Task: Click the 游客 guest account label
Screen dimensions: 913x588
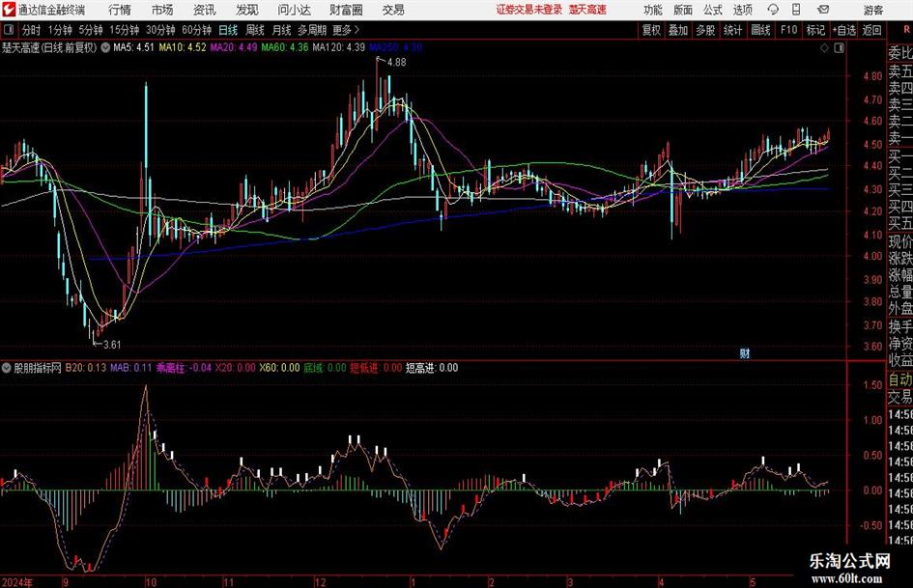Action: click(872, 10)
